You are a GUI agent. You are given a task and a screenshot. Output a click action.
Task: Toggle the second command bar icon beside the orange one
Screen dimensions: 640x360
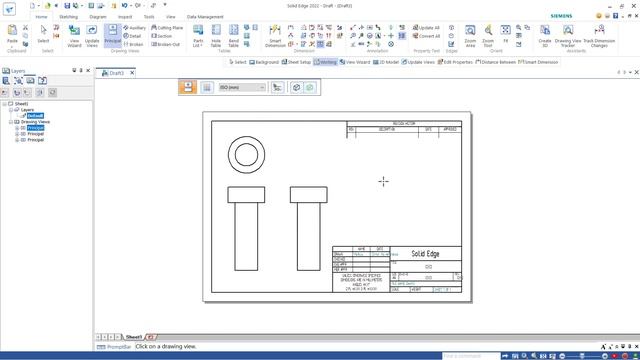pos(207,87)
